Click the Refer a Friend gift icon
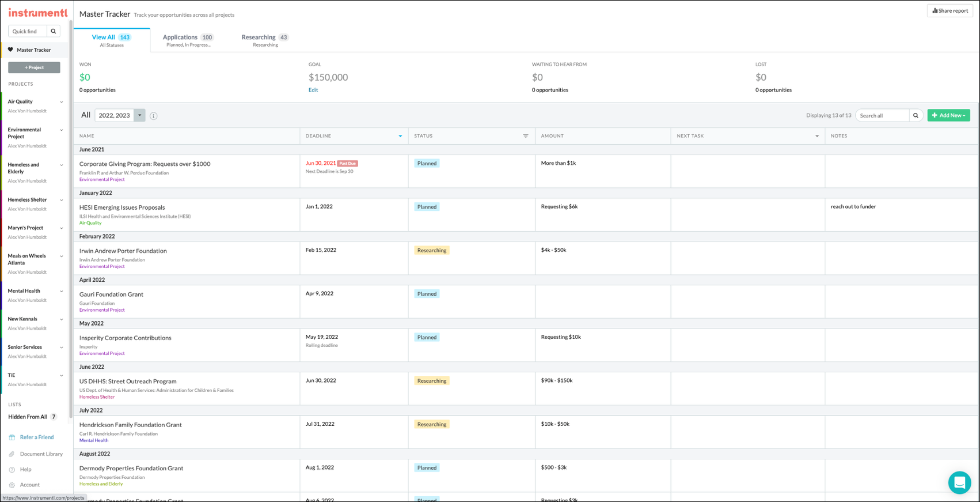This screenshot has width=980, height=502. coord(12,437)
